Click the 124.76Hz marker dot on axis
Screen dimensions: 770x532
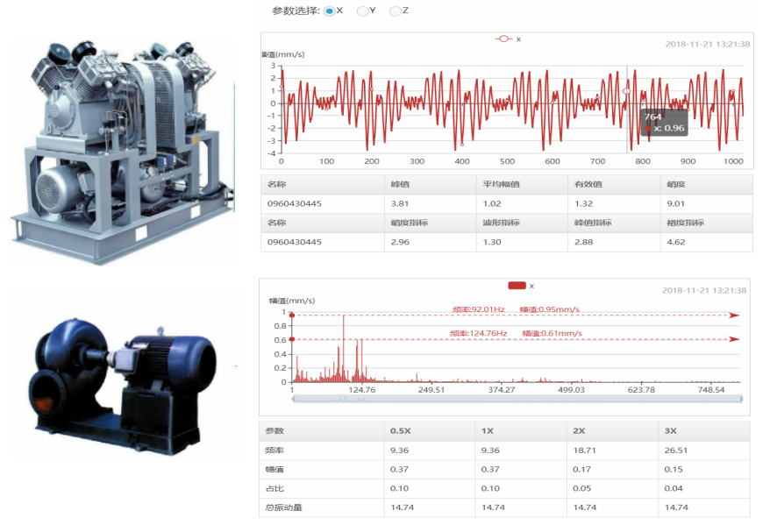292,339
